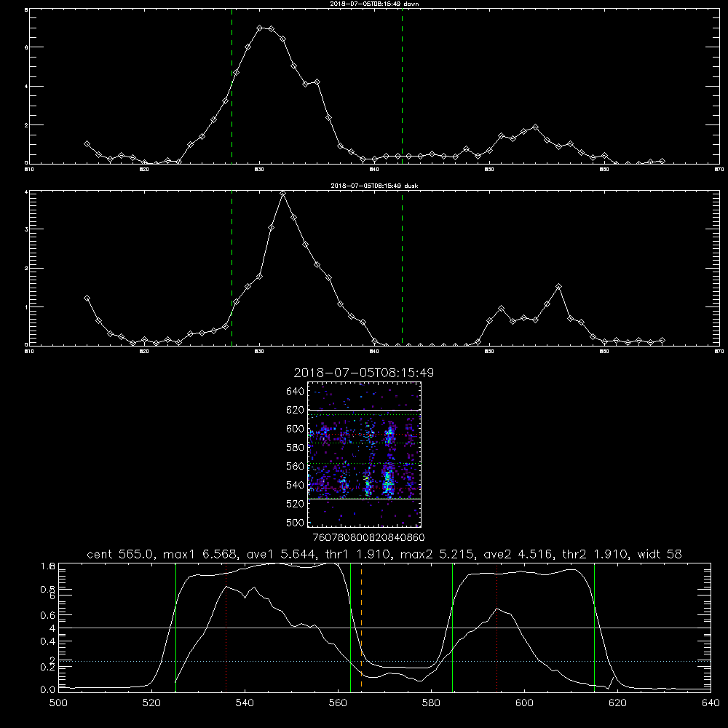Select the green vertical line near 615 in bottom plot
The width and height of the screenshot is (728, 728).
(594, 628)
